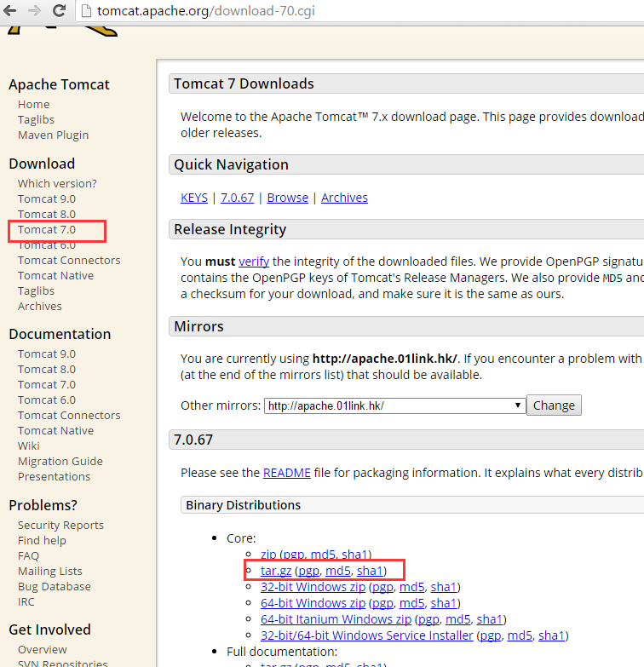Open the Wiki sidebar link

[x=28, y=446]
